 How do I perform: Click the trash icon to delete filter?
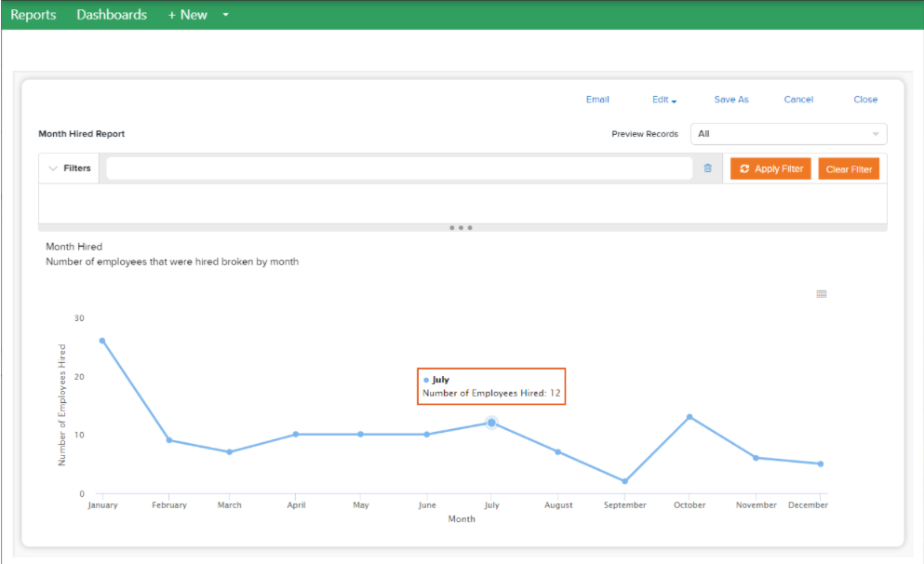pos(708,168)
